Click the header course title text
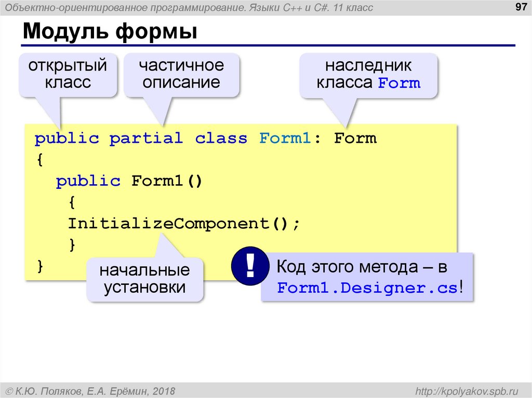532x398 pixels. 189,7
